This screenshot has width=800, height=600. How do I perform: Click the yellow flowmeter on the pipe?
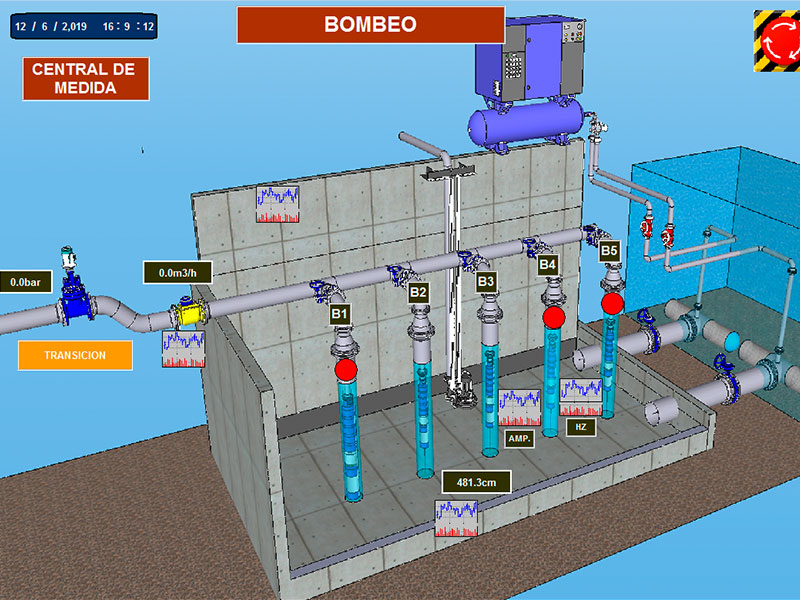click(189, 314)
